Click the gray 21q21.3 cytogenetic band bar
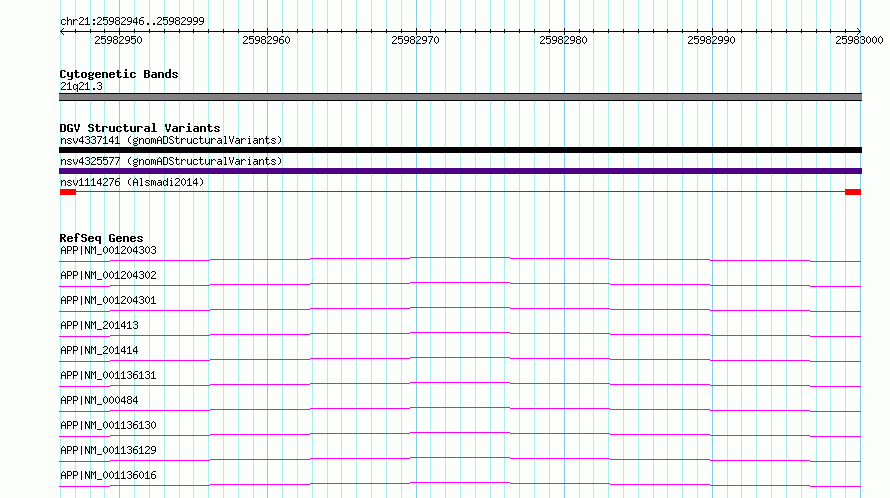The image size is (890, 498). click(460, 97)
